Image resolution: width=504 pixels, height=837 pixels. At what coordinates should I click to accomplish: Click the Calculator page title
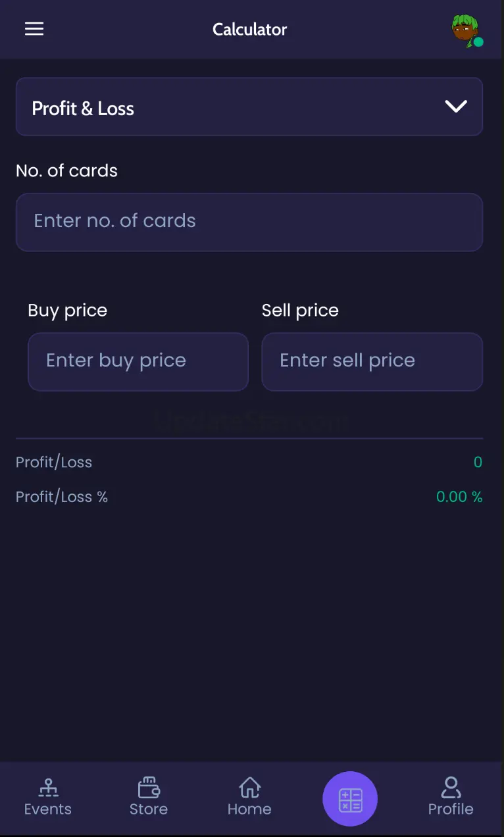click(250, 30)
